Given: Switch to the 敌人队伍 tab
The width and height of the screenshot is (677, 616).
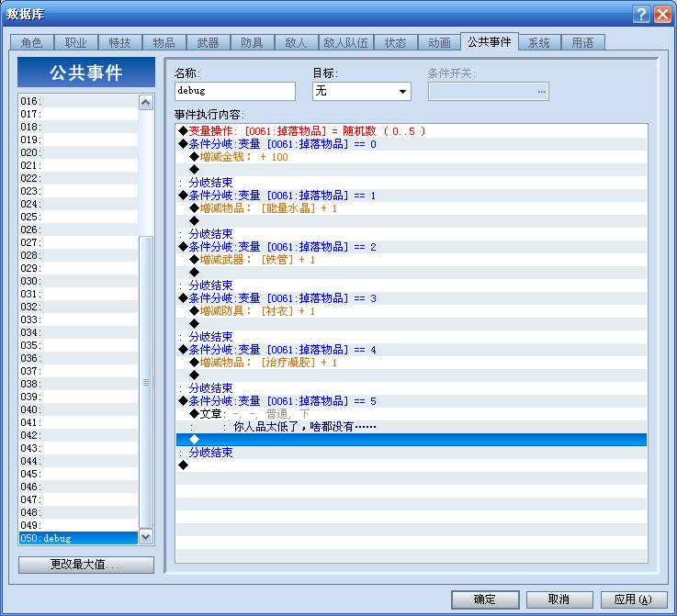Looking at the screenshot, I should coord(345,42).
